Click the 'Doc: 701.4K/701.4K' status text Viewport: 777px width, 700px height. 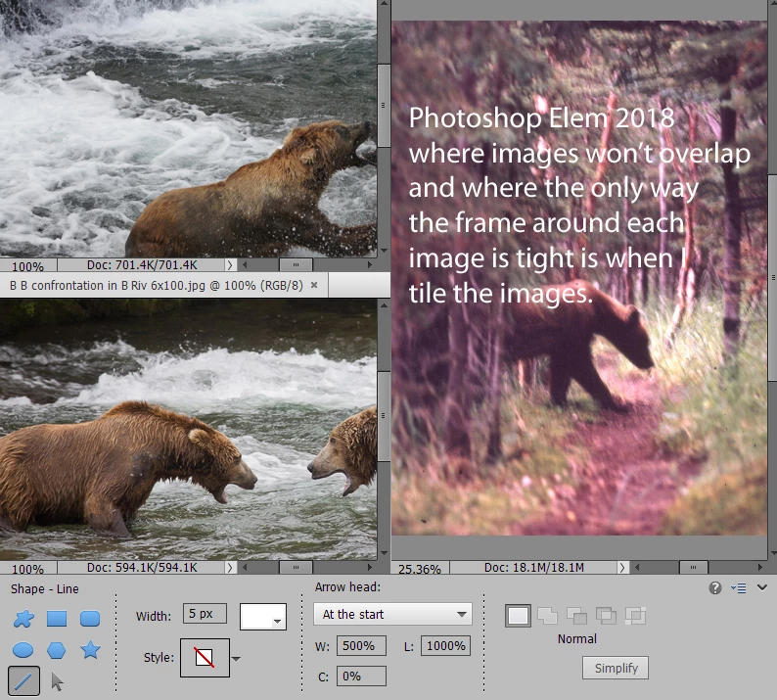tap(142, 265)
